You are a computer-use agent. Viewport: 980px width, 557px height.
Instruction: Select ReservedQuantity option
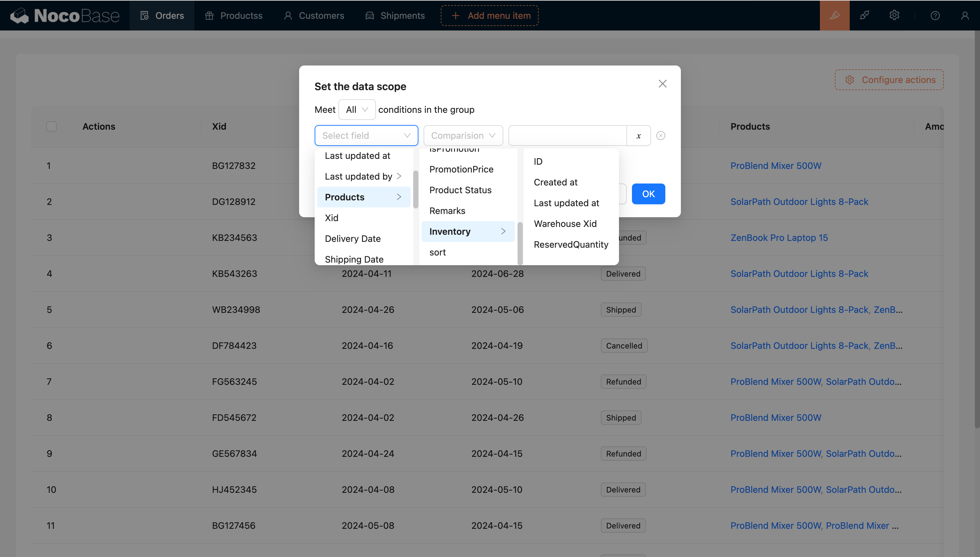tap(571, 244)
